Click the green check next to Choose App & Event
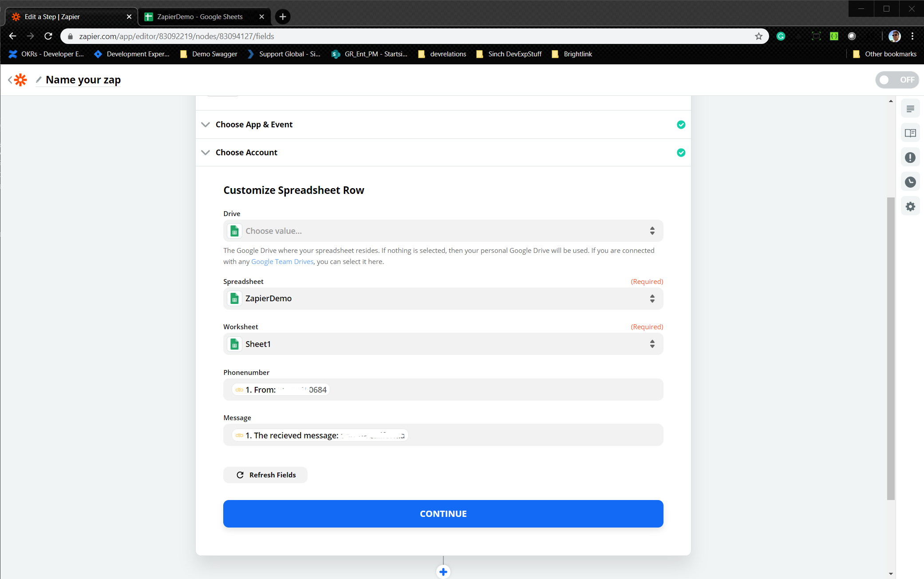The height and width of the screenshot is (579, 924). coord(681,125)
